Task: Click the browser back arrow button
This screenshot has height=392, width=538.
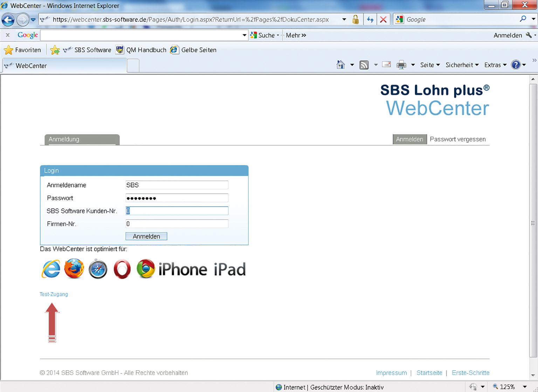Action: [x=8, y=20]
